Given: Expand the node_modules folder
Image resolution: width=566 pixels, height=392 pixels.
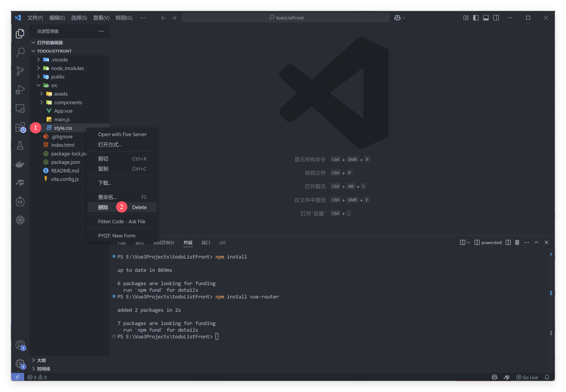Looking at the screenshot, I should coord(39,68).
